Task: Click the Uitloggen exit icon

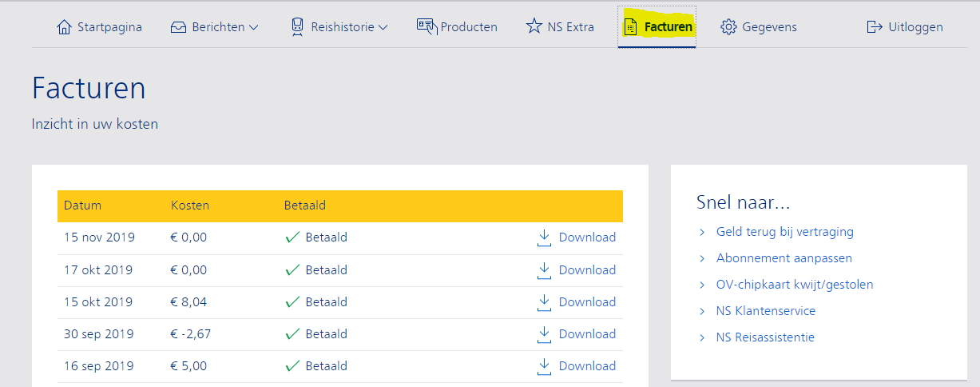Action: pos(875,27)
